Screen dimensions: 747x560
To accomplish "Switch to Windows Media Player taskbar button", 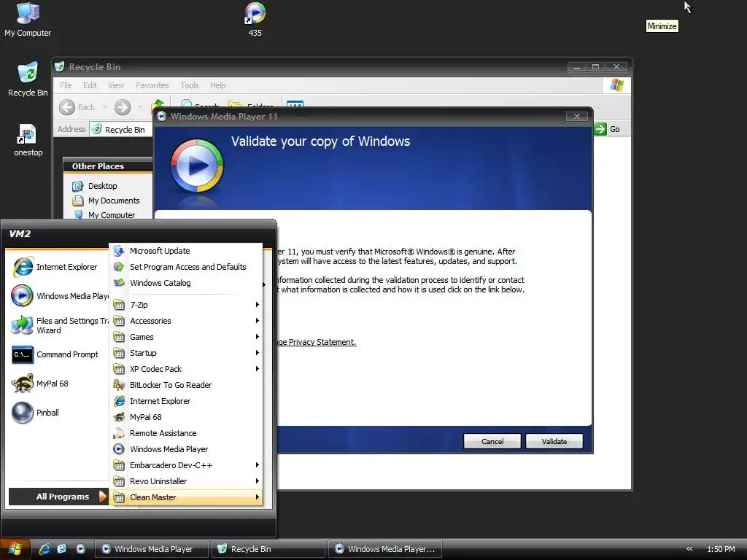I will click(x=152, y=549).
